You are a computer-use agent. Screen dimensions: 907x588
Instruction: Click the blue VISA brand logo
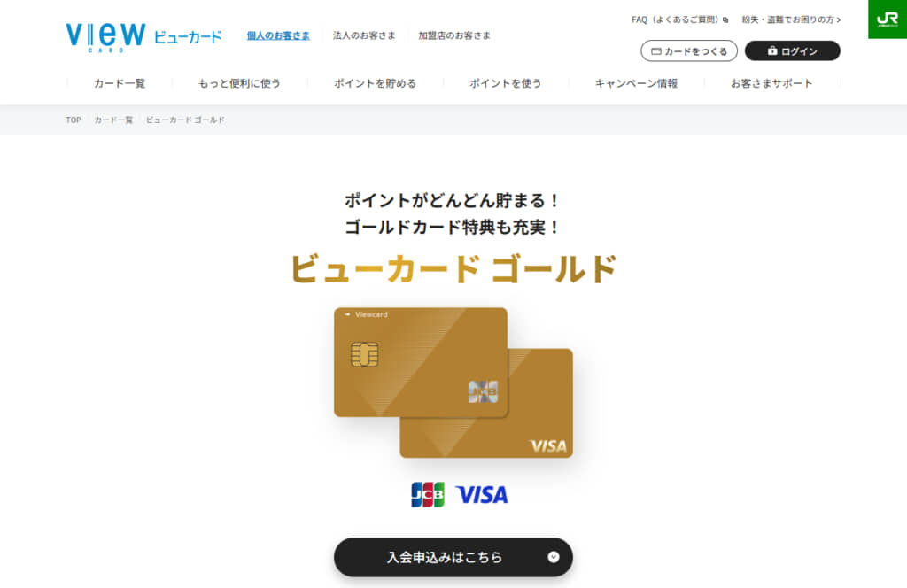(482, 494)
